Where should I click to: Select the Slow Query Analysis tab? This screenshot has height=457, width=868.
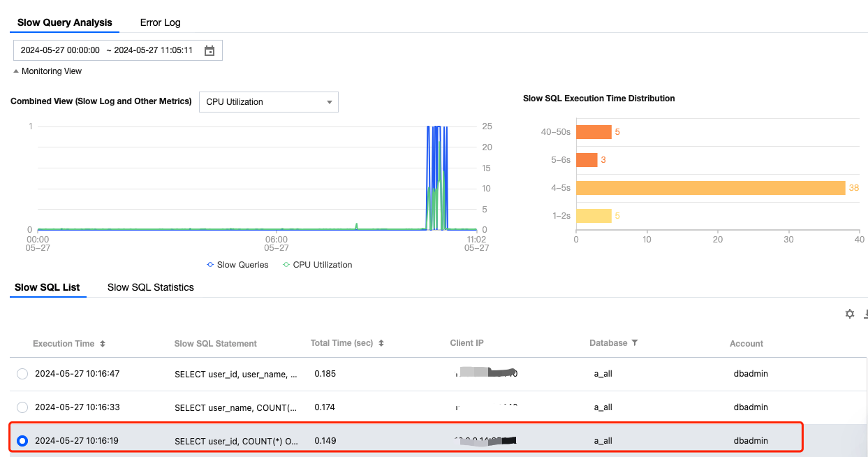pyautogui.click(x=64, y=22)
